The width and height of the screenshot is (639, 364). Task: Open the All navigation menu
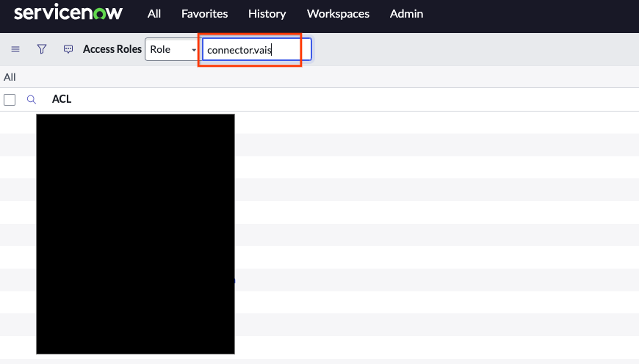(154, 14)
